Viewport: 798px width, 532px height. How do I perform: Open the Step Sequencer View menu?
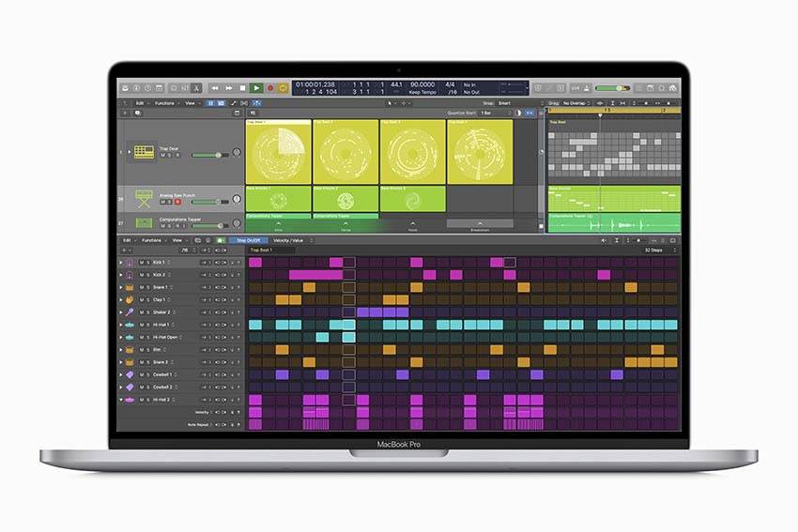[177, 240]
